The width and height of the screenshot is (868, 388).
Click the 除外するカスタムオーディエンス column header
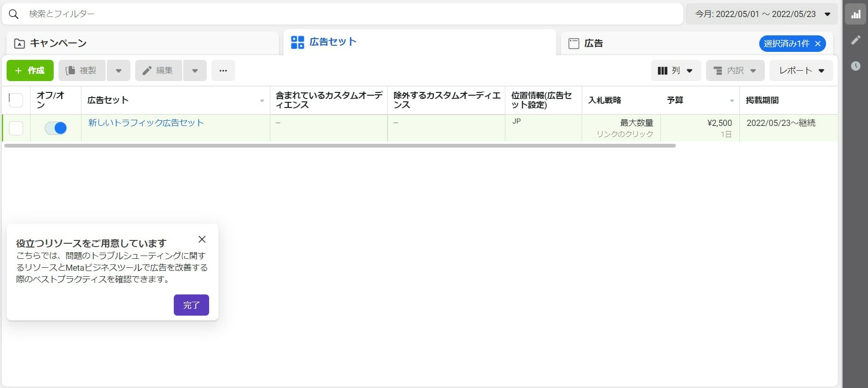pyautogui.click(x=446, y=100)
